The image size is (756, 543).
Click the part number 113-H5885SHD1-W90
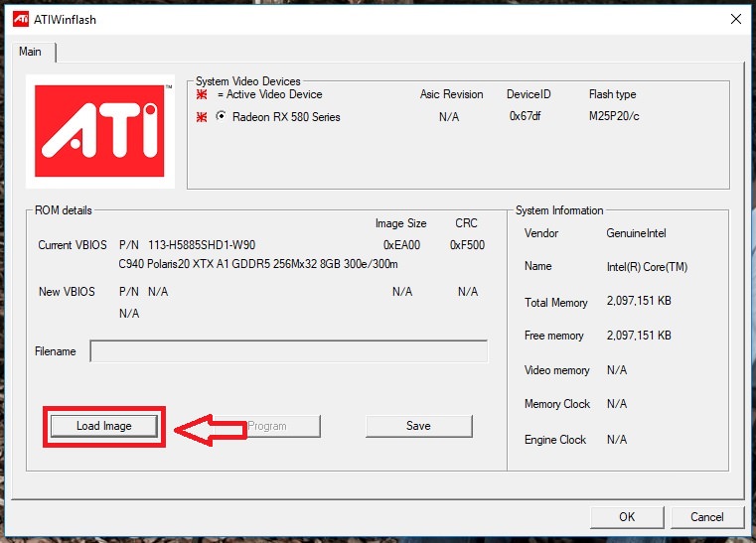(x=202, y=245)
